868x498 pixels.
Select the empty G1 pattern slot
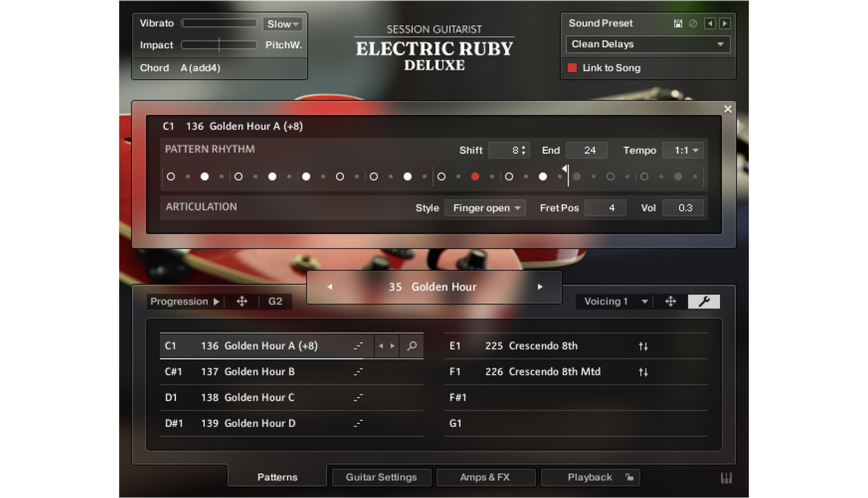[x=576, y=424]
